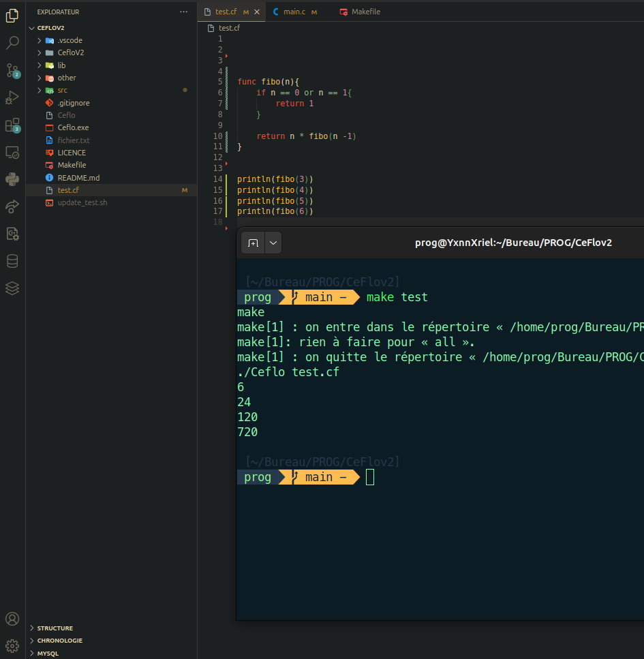Switch to the main.c tab

(x=294, y=12)
